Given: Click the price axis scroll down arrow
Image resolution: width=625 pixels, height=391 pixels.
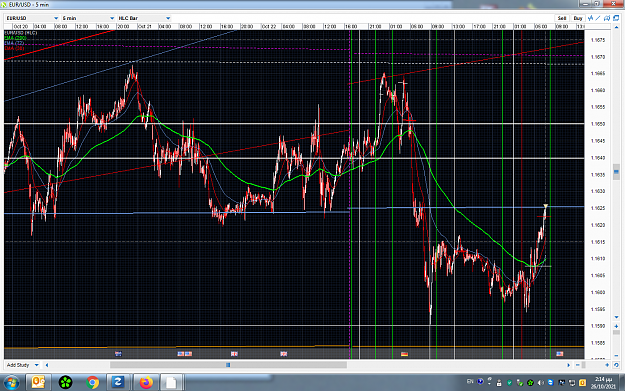Looking at the screenshot, I should pos(616,317).
